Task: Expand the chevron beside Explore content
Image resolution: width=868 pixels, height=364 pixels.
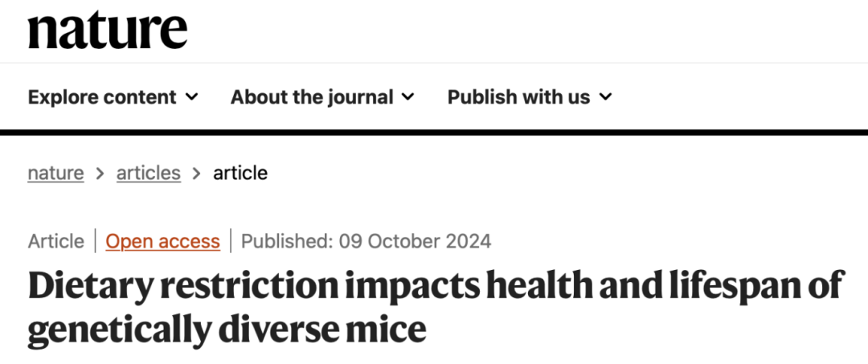Action: click(x=191, y=97)
